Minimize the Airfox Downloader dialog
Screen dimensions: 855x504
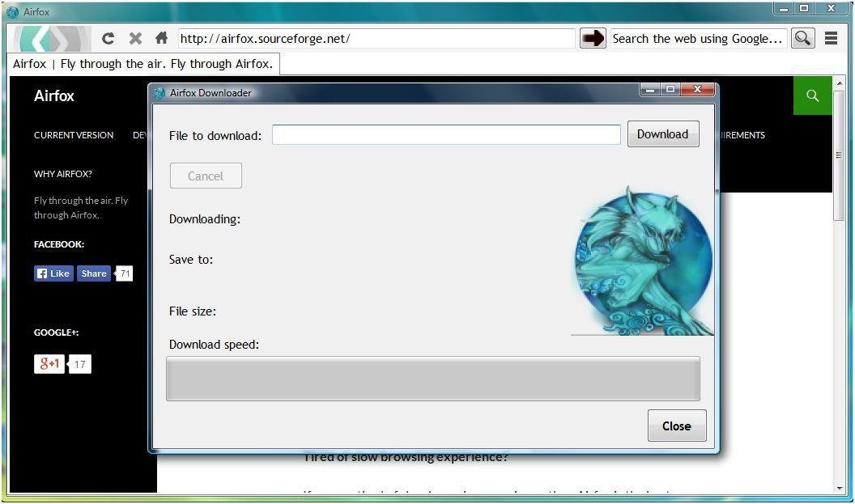tap(650, 90)
